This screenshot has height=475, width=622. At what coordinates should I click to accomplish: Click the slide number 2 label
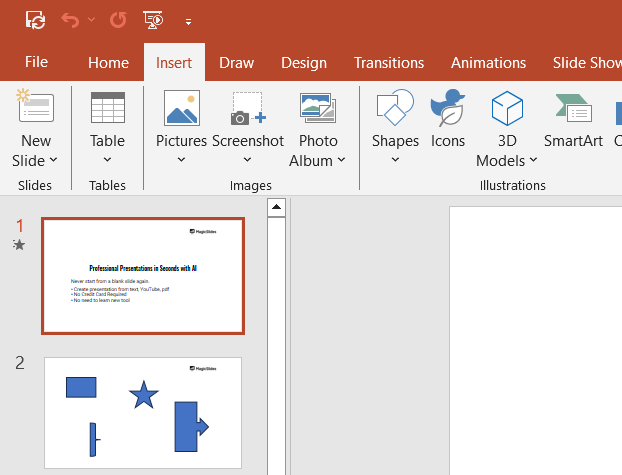(x=20, y=363)
